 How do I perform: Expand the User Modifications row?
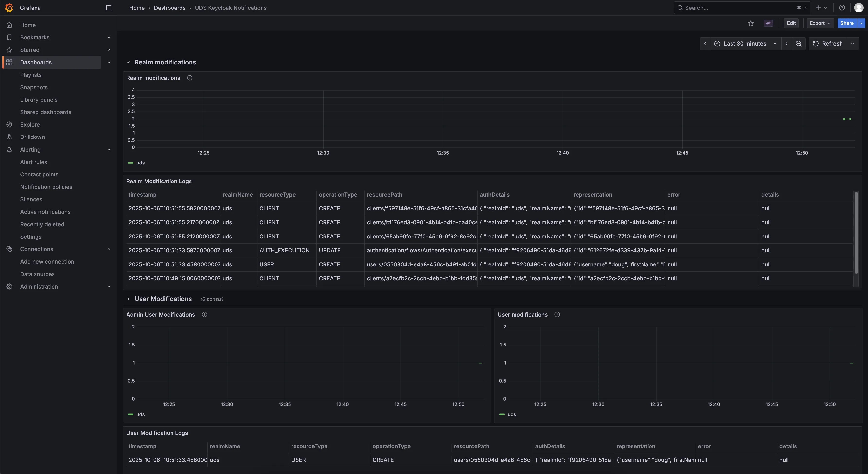pos(128,299)
